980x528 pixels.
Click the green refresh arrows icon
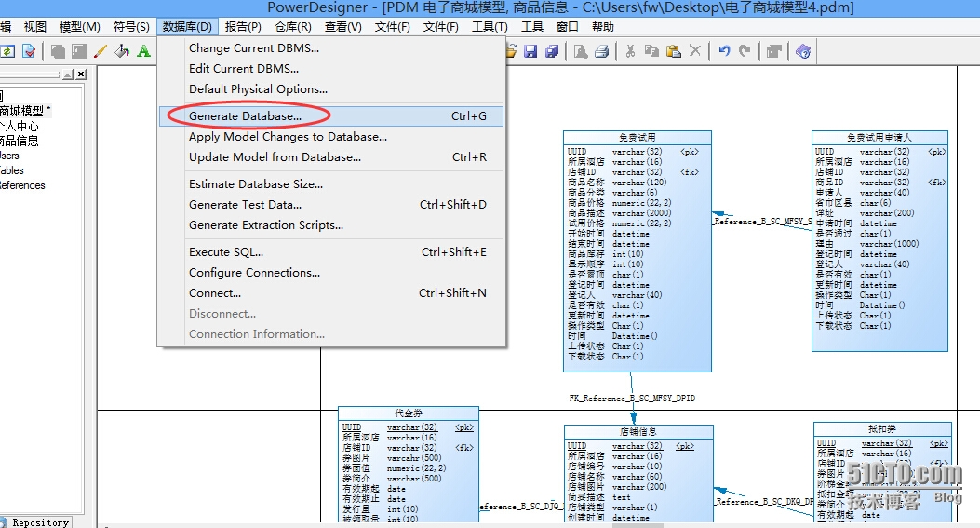click(x=7, y=51)
